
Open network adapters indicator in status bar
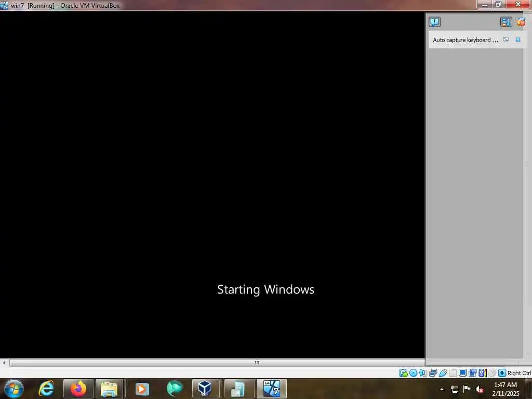click(433, 373)
